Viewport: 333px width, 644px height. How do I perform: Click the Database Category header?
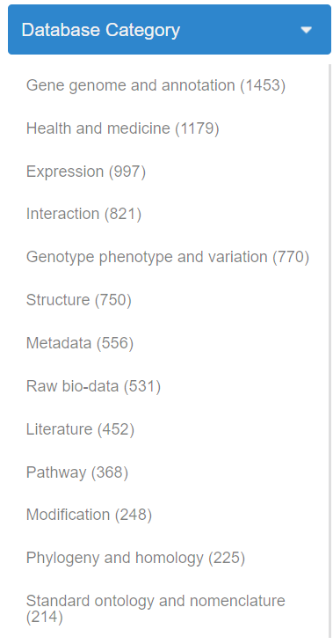(170, 30)
